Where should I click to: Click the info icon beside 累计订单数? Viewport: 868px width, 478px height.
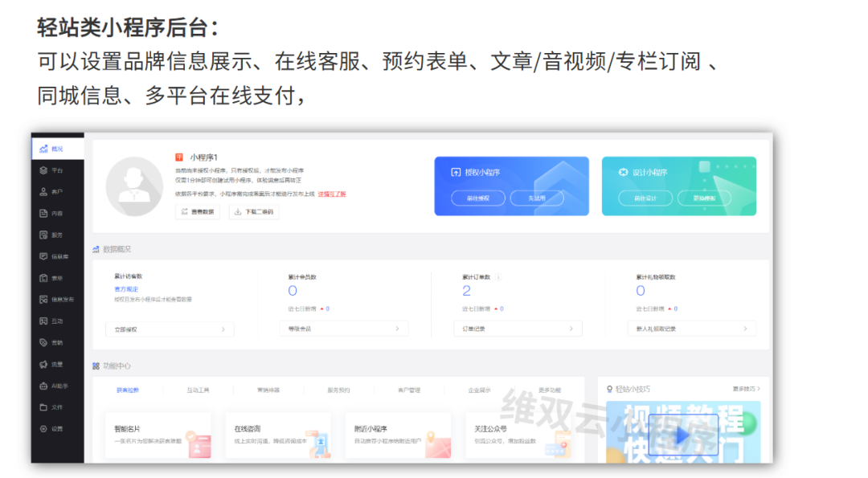[x=498, y=277]
